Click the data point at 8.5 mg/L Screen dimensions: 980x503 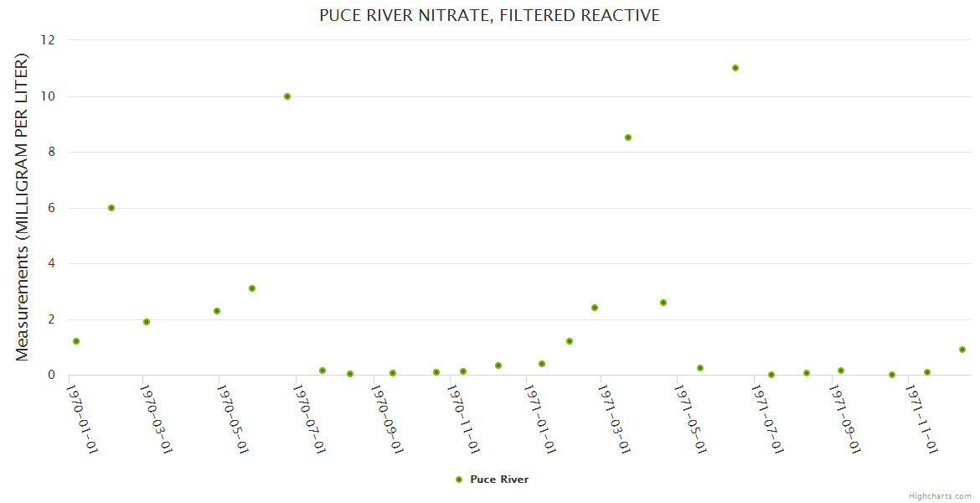pyautogui.click(x=628, y=137)
